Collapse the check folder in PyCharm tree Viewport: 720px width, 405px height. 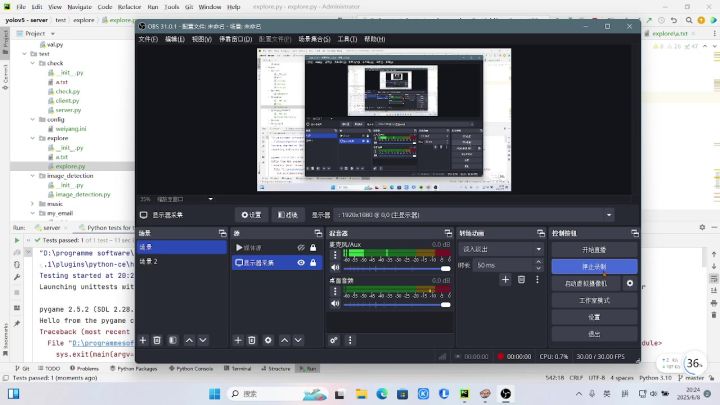tap(33, 63)
